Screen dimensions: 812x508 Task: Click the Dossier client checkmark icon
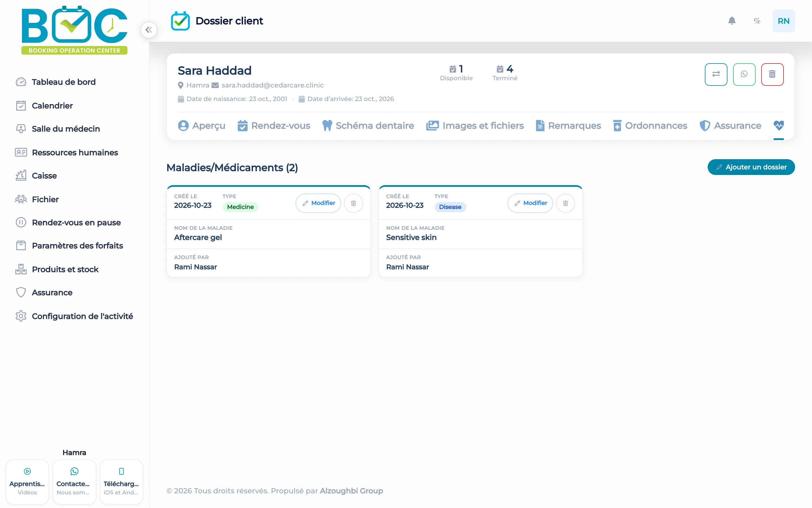click(x=180, y=21)
